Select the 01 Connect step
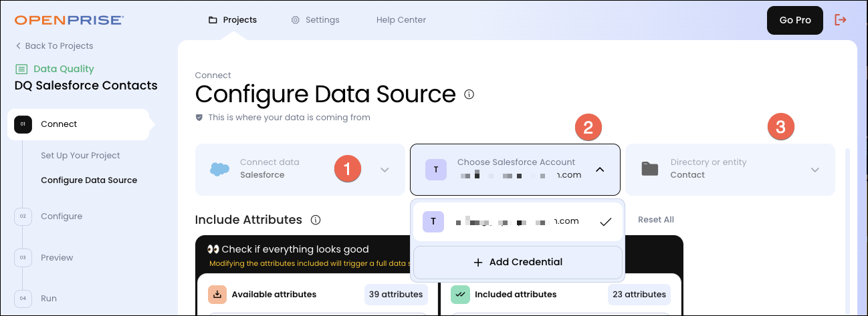This screenshot has width=868, height=316. pyautogui.click(x=78, y=124)
